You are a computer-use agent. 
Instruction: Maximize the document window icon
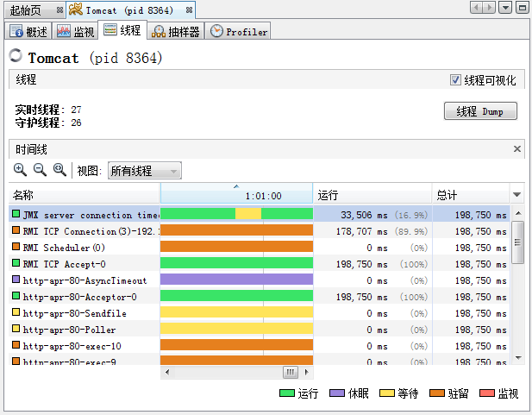click(x=521, y=8)
